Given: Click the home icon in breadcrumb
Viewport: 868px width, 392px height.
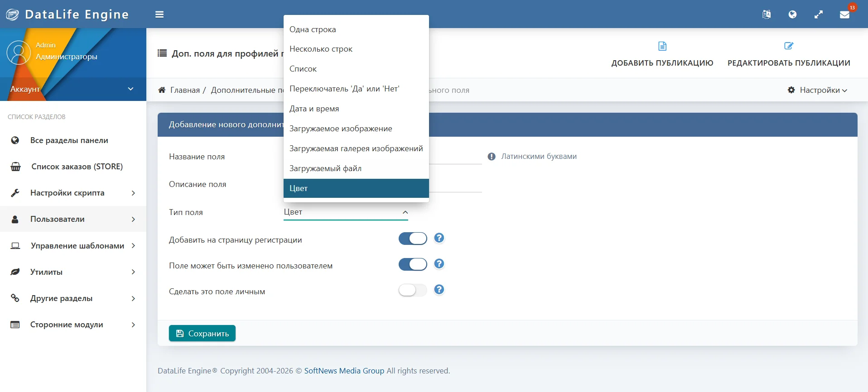Looking at the screenshot, I should 162,90.
